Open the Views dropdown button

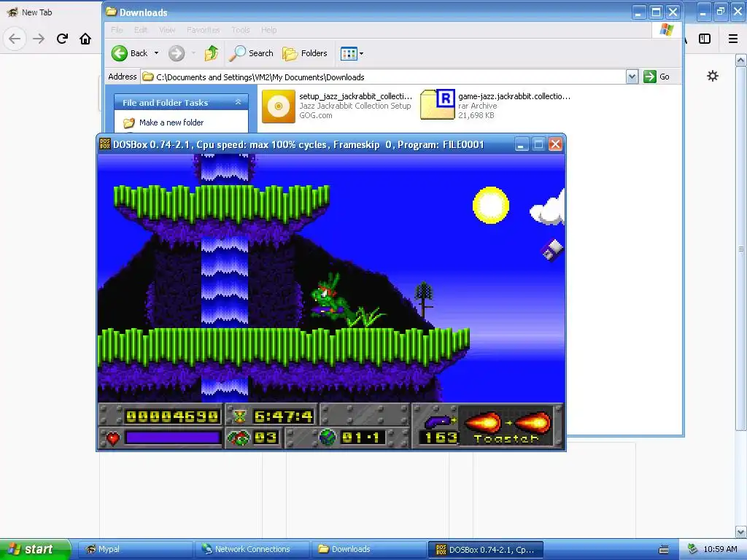(x=352, y=53)
